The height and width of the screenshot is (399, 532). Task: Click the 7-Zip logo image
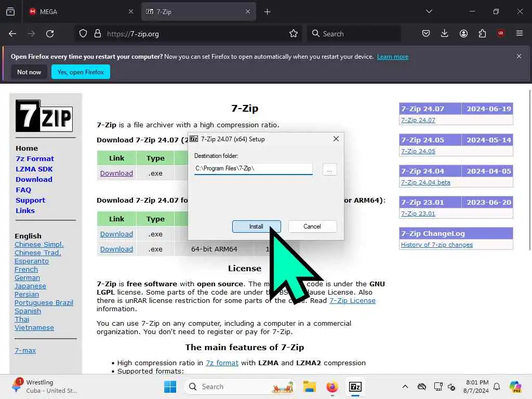(44, 116)
